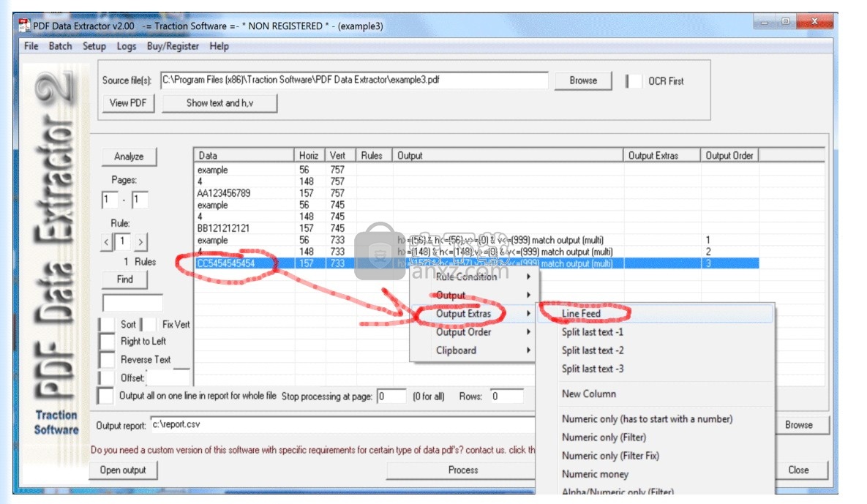The width and height of the screenshot is (867, 504).
Task: Click the Offset value field
Action: point(169,377)
